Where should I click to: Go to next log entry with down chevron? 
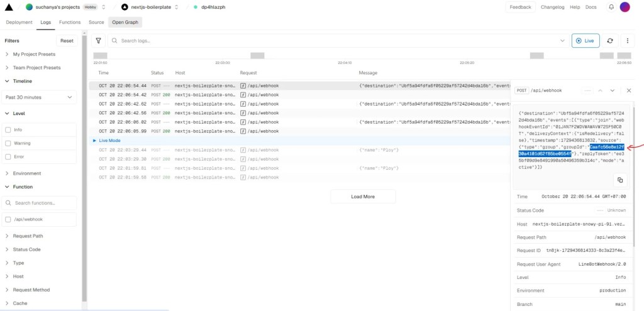613,90
